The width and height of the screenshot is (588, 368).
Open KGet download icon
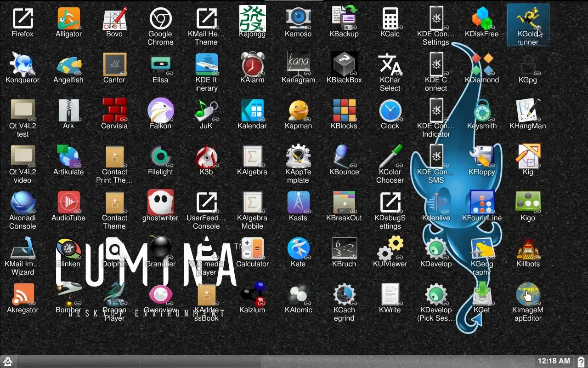pyautogui.click(x=482, y=294)
